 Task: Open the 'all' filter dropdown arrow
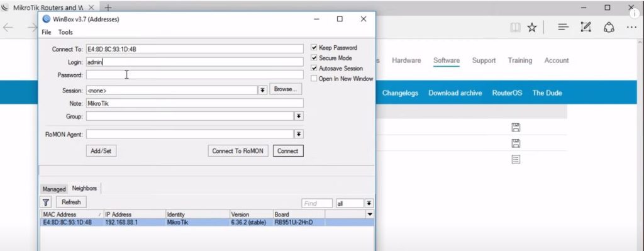point(369,203)
